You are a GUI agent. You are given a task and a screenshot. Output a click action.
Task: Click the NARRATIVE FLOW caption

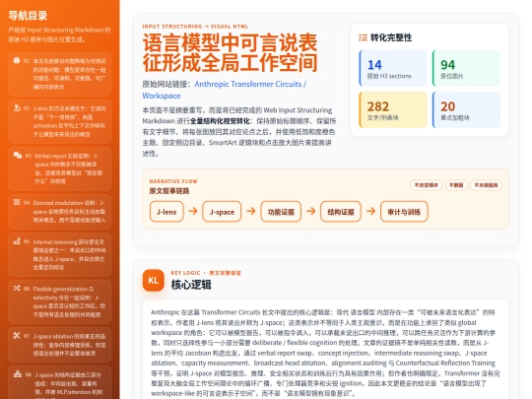(x=173, y=181)
